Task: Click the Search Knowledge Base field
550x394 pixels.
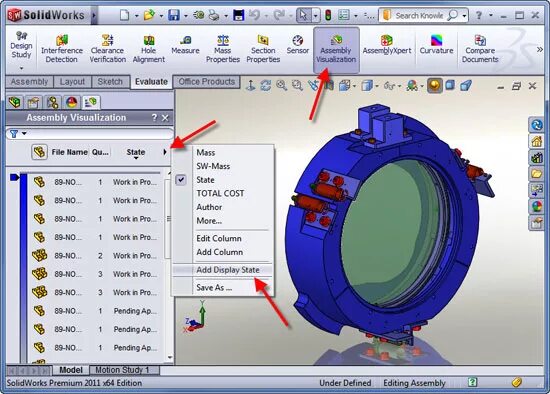Action: (x=420, y=15)
